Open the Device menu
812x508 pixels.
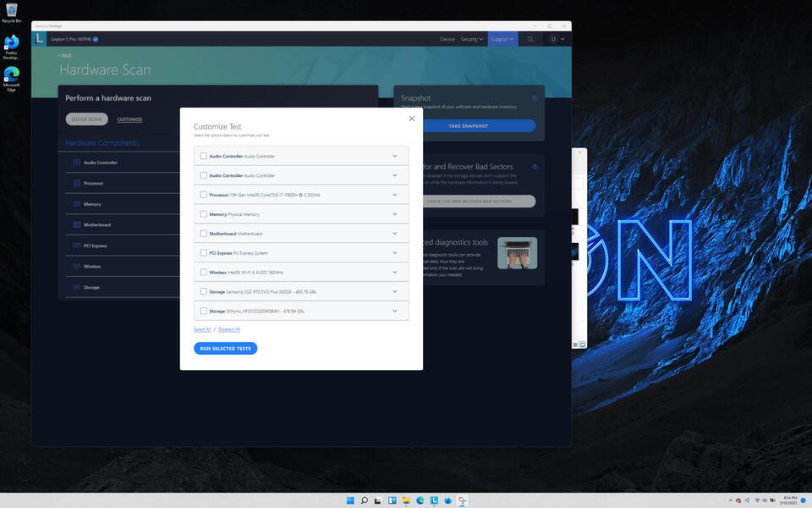click(447, 40)
